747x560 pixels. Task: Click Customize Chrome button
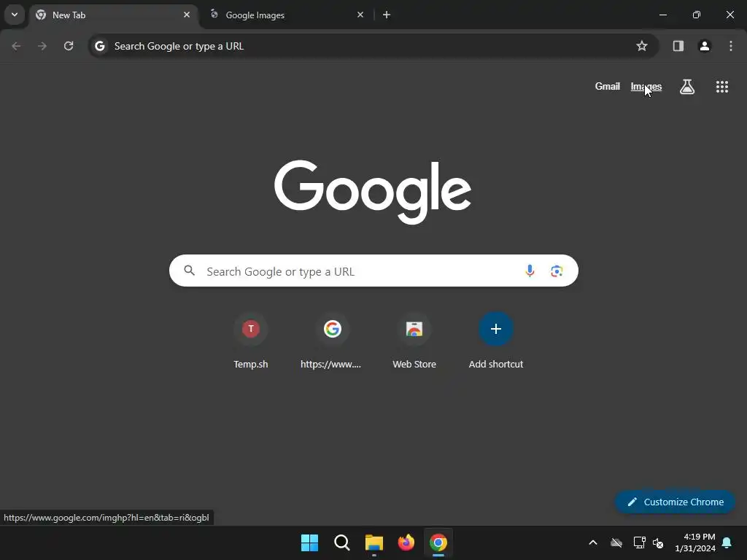point(675,502)
